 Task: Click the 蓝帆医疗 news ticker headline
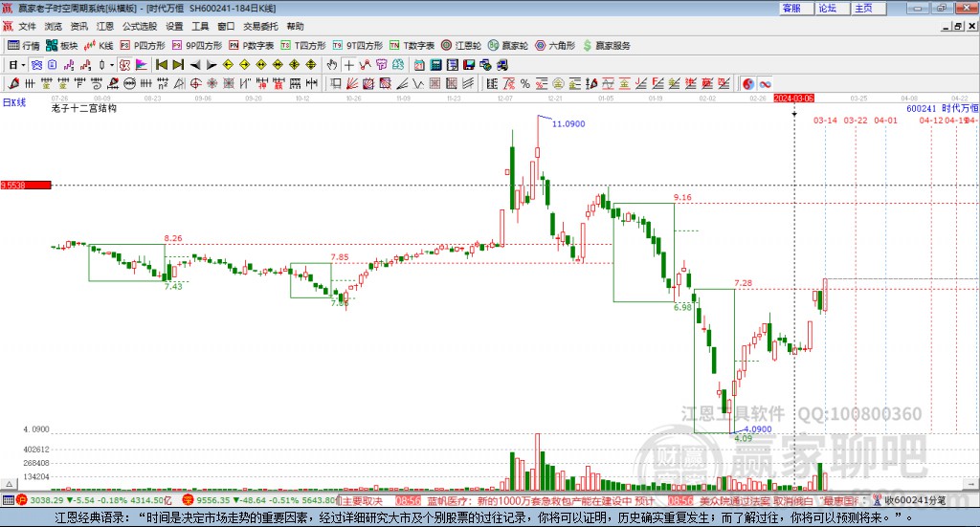coord(541,501)
